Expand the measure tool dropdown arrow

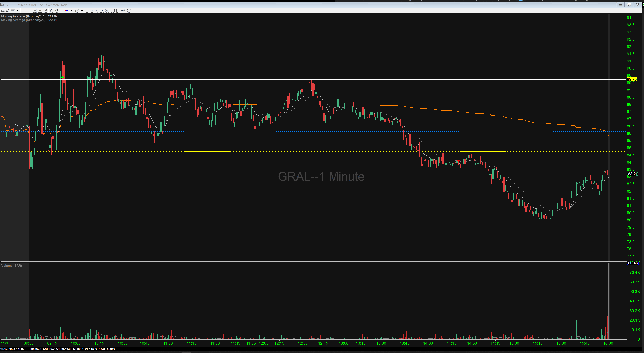[71, 11]
